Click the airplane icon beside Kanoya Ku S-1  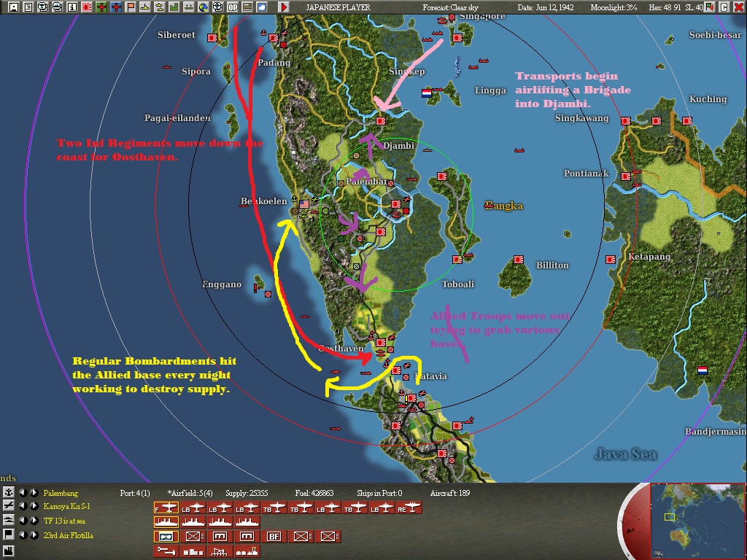(8, 506)
